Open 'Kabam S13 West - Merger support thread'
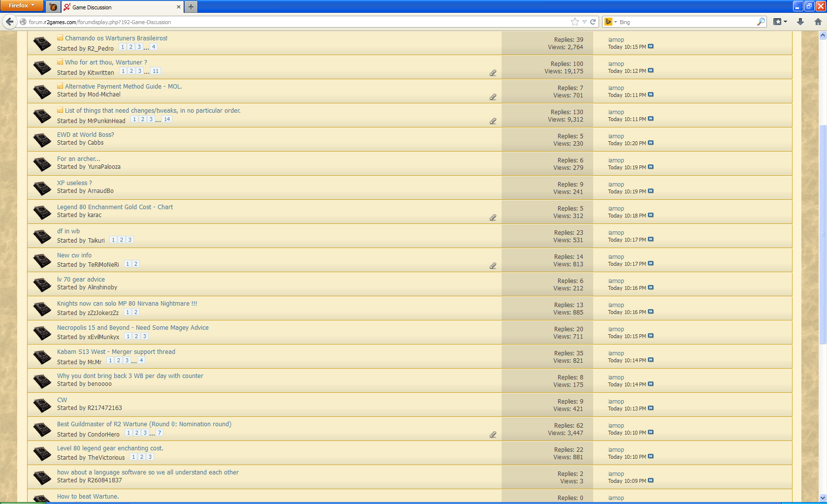The height and width of the screenshot is (504, 827). click(116, 352)
